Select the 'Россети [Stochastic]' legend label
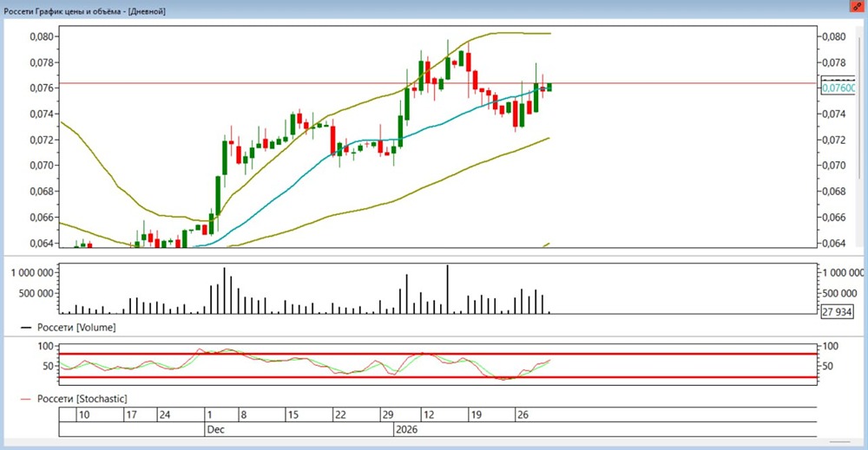This screenshot has height=450, width=868. (82, 399)
